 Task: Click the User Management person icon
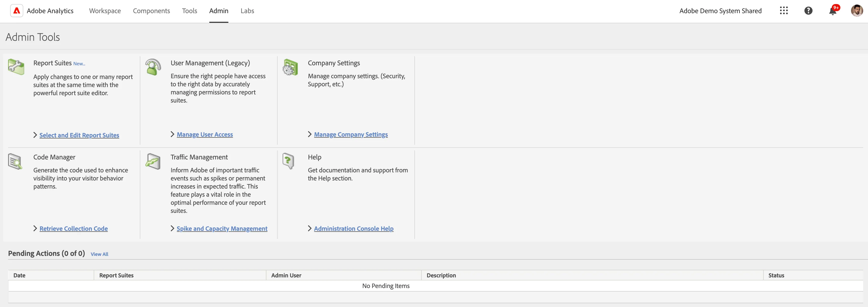[x=153, y=67]
